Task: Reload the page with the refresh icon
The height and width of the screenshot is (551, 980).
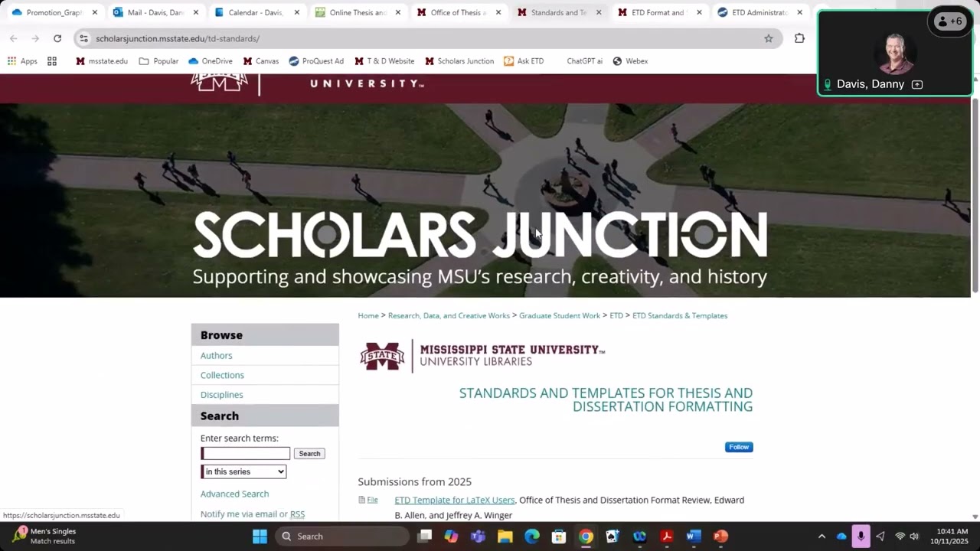Action: pyautogui.click(x=57, y=38)
